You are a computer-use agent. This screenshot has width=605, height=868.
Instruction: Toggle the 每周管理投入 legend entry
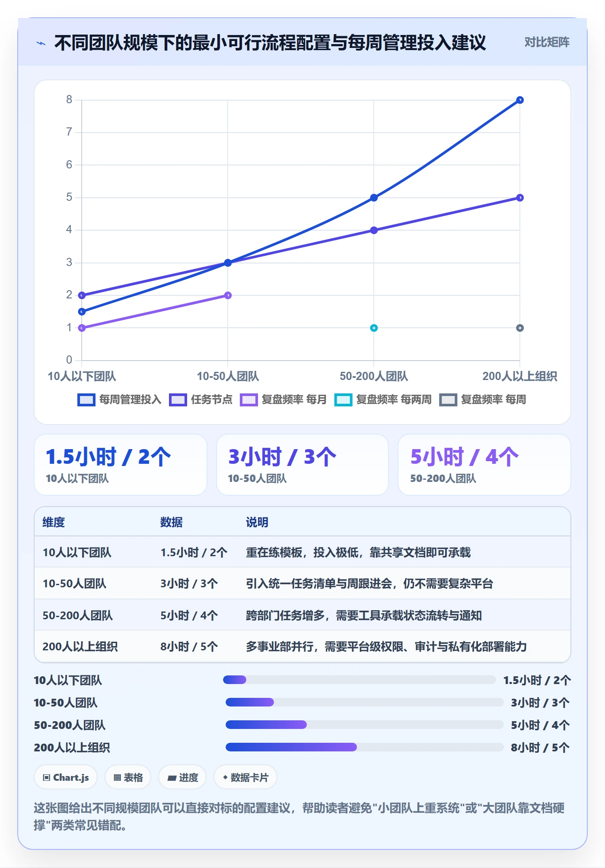(119, 399)
